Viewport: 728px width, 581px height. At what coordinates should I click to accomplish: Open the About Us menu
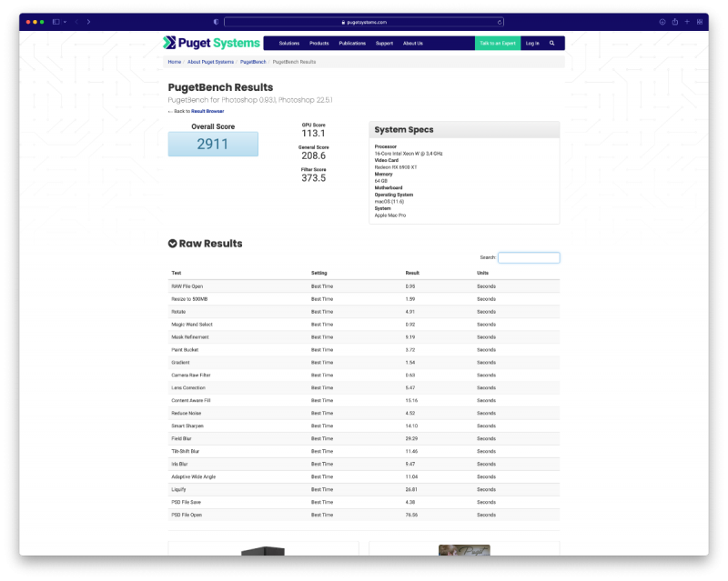413,43
